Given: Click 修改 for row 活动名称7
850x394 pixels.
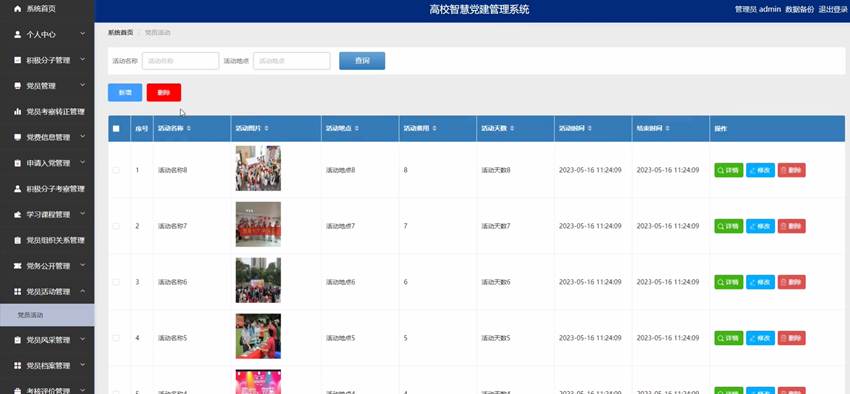Looking at the screenshot, I should 761,226.
